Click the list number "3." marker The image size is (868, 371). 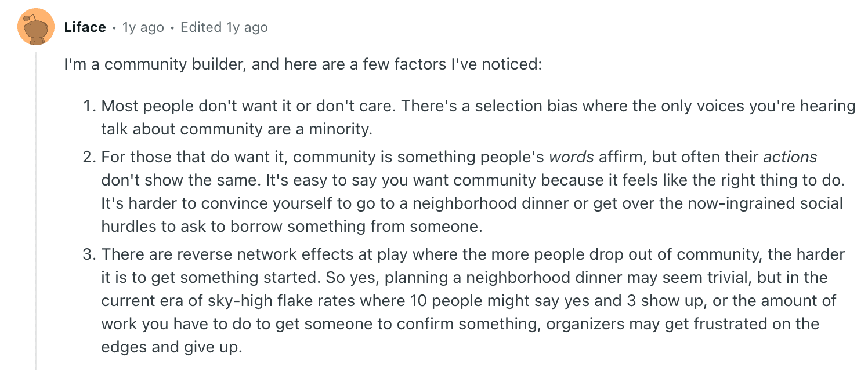click(x=89, y=254)
